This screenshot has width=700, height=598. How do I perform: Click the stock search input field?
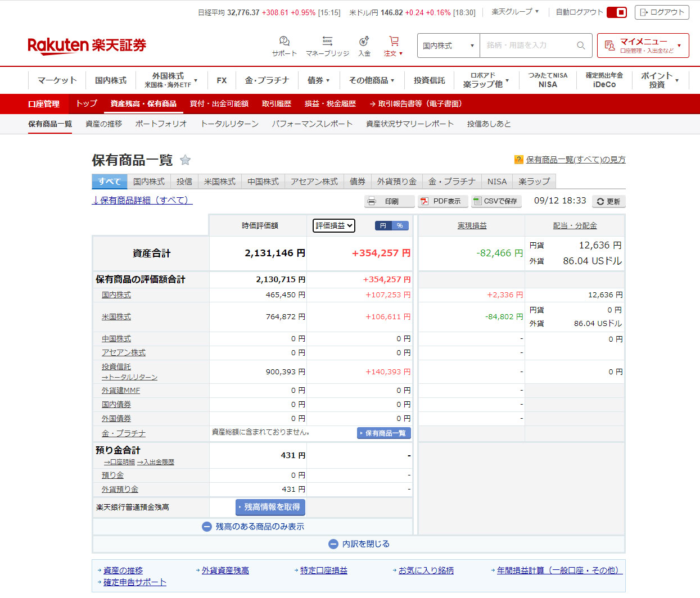[x=527, y=46]
